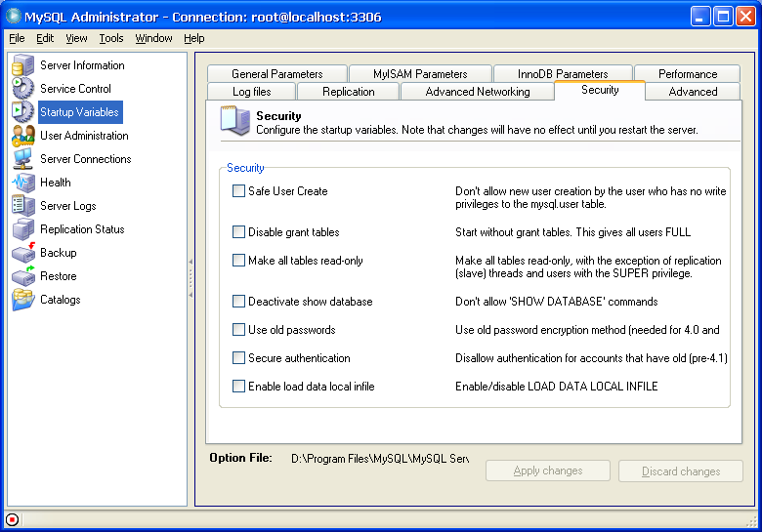Click Apply changes button
762x532 pixels.
pos(548,471)
